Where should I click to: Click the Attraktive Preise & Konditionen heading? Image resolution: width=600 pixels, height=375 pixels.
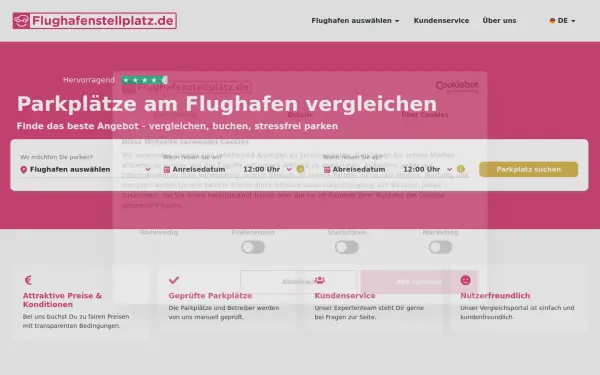62,300
